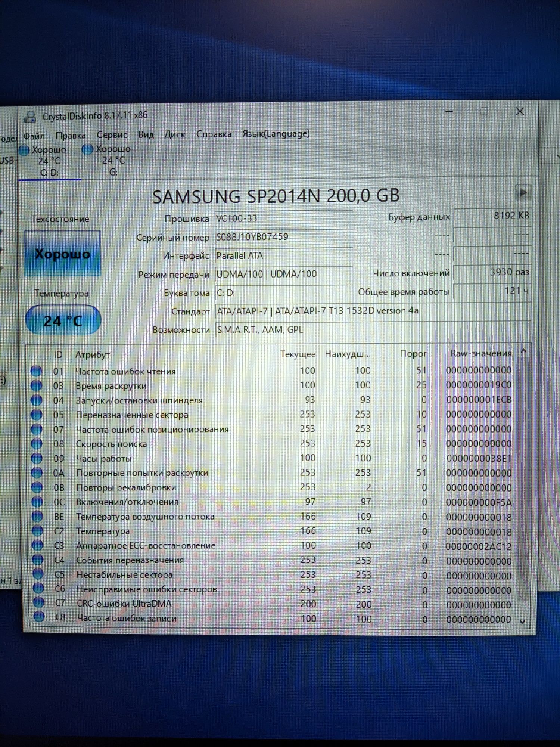Click the 121 ч total hours value
The width and height of the screenshot is (560, 747).
pos(492,291)
